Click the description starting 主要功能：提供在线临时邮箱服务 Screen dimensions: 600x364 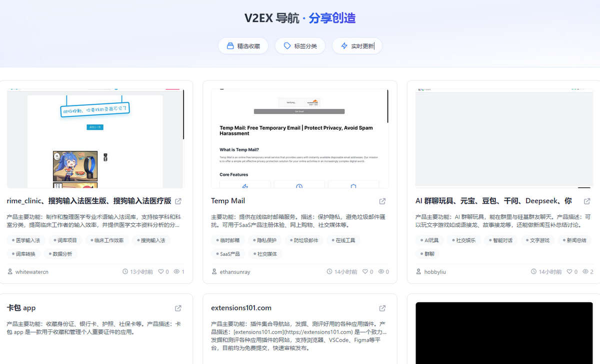point(298,221)
